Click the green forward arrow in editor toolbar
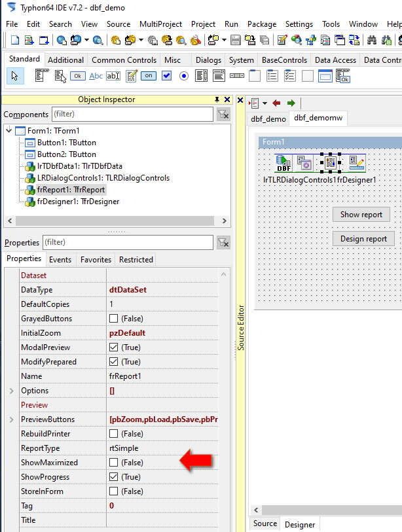The image size is (402, 532). [291, 103]
